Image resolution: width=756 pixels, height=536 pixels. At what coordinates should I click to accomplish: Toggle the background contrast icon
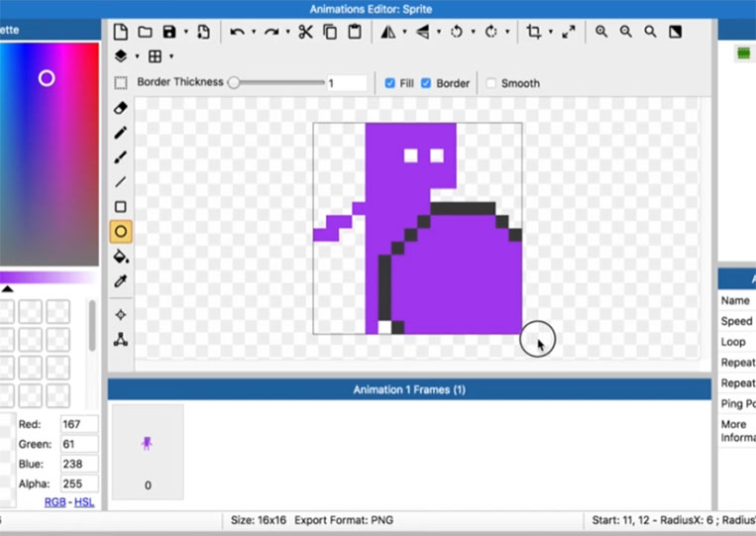coord(675,32)
